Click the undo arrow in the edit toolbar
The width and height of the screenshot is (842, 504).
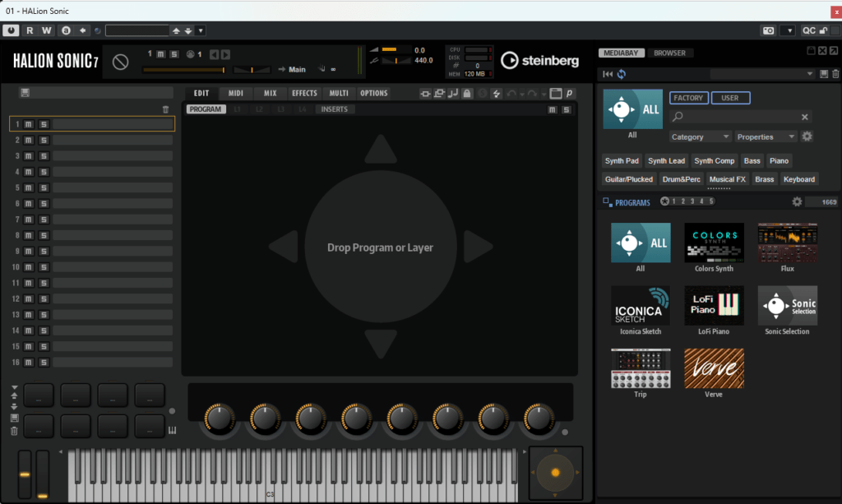click(511, 94)
